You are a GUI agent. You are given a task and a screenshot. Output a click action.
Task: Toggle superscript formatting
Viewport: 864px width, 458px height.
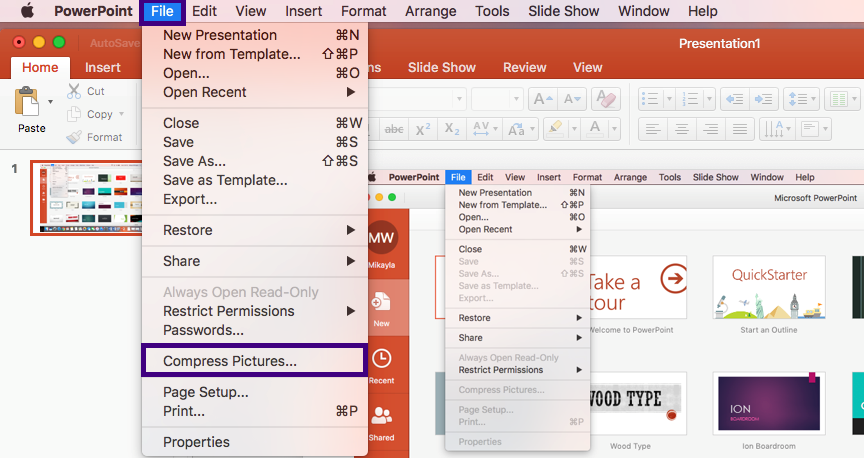click(x=423, y=129)
